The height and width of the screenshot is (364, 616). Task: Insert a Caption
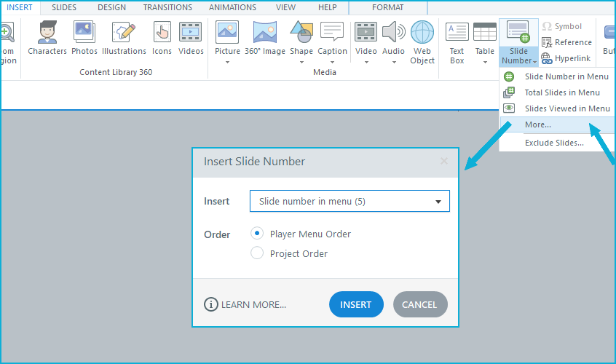[x=332, y=38]
